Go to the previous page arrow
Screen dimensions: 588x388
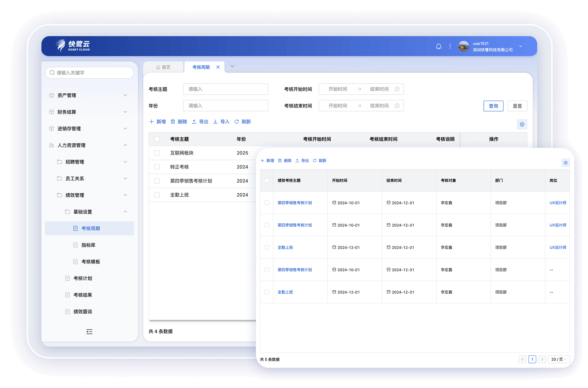point(523,359)
